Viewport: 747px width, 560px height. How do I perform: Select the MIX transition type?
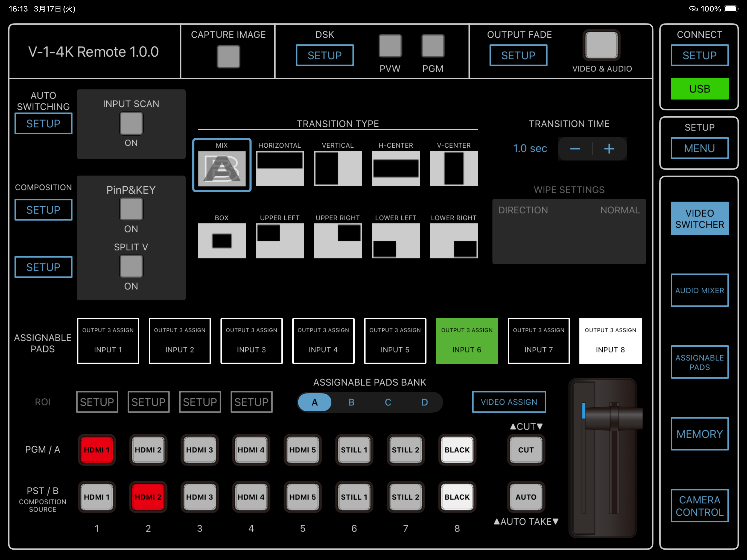(x=221, y=165)
